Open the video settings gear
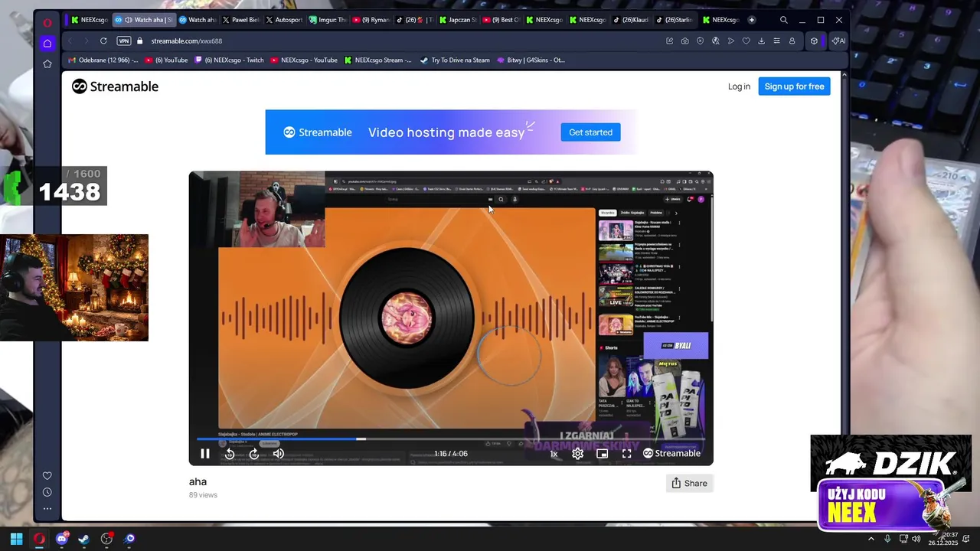 [578, 454]
